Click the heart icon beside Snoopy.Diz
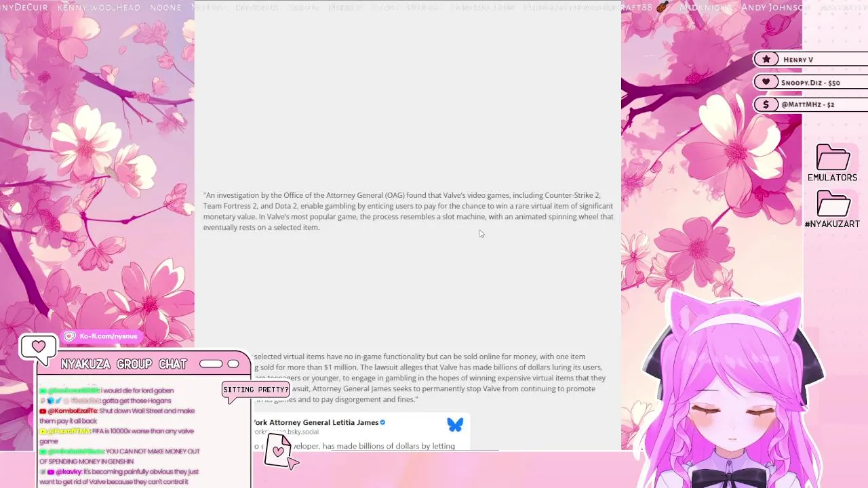868x488 pixels. [x=766, y=82]
